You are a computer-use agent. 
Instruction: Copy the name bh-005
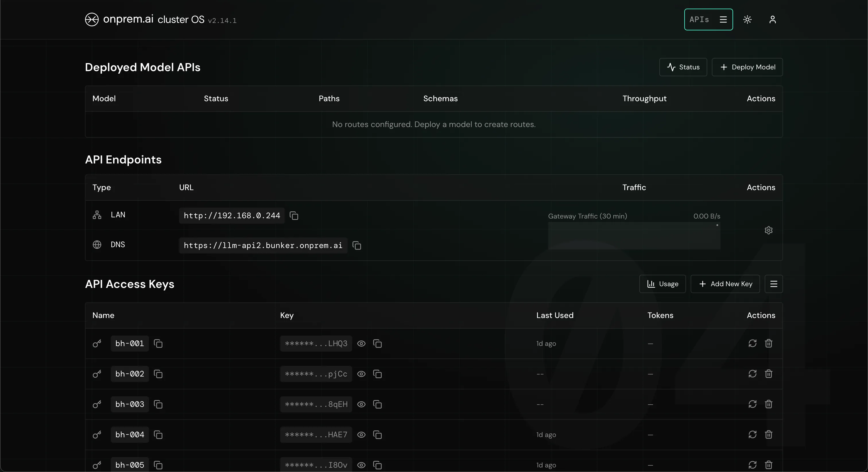pos(158,465)
